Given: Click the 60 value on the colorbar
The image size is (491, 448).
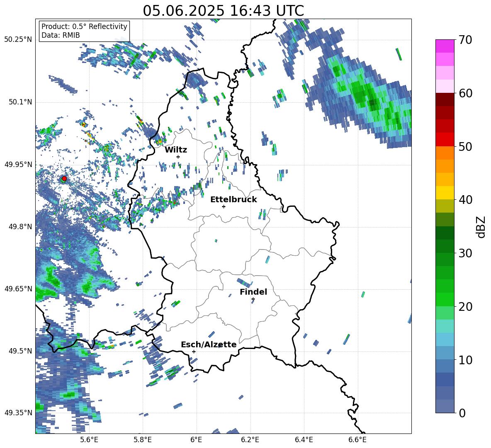Looking at the screenshot, I should click(465, 93).
